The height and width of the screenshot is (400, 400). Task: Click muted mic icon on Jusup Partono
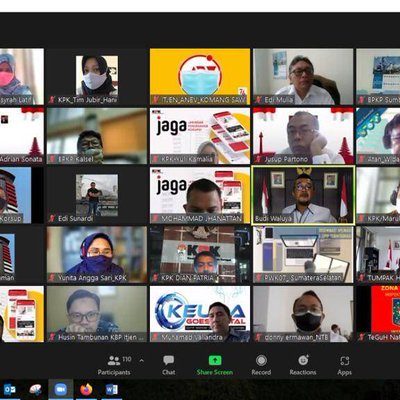pyautogui.click(x=258, y=159)
